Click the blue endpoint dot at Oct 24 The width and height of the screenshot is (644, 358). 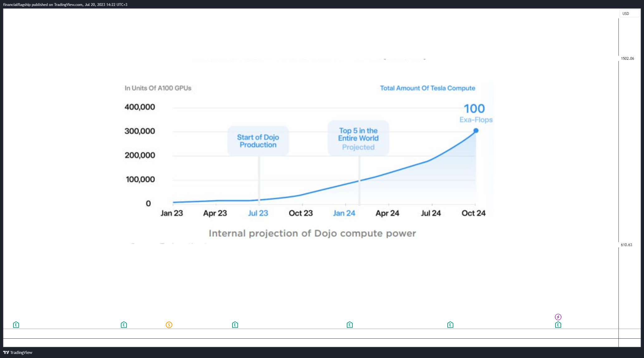pyautogui.click(x=476, y=131)
